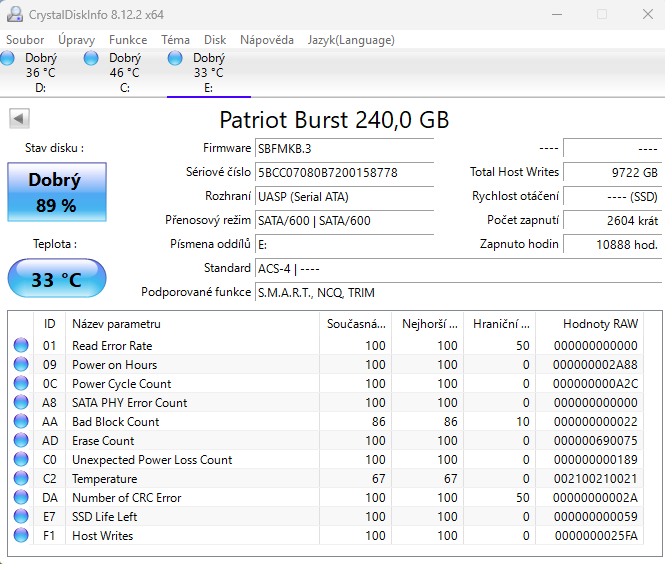Click the status orb beside Bad Block Count

(x=21, y=422)
